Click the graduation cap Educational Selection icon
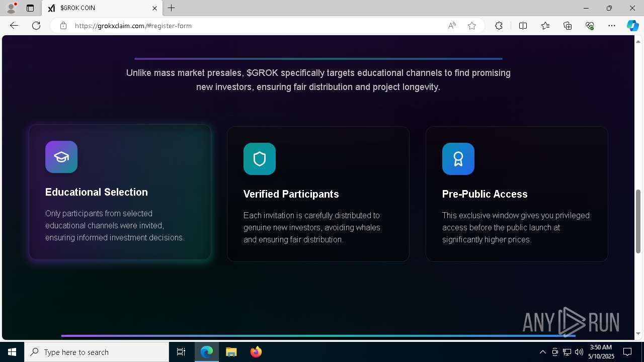The width and height of the screenshot is (644, 362). tap(61, 157)
